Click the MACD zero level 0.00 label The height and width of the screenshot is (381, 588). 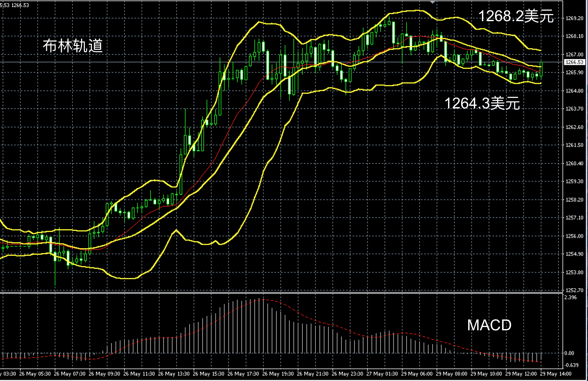tap(569, 353)
